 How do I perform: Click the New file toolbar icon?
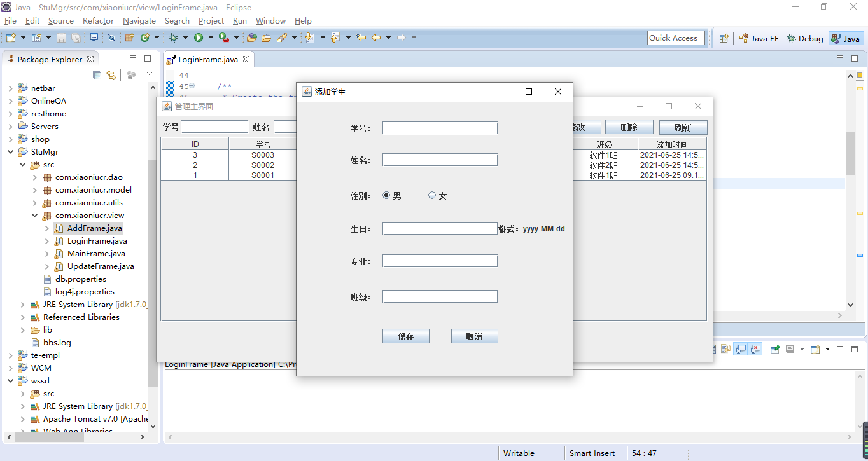(x=11, y=38)
